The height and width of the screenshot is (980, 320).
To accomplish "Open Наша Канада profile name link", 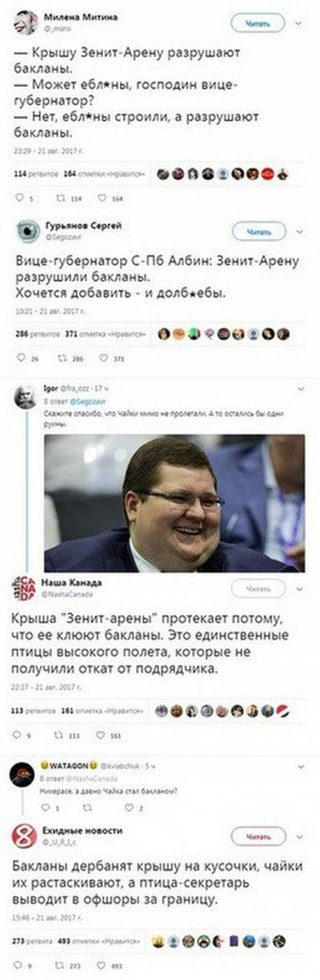I will coord(71,582).
